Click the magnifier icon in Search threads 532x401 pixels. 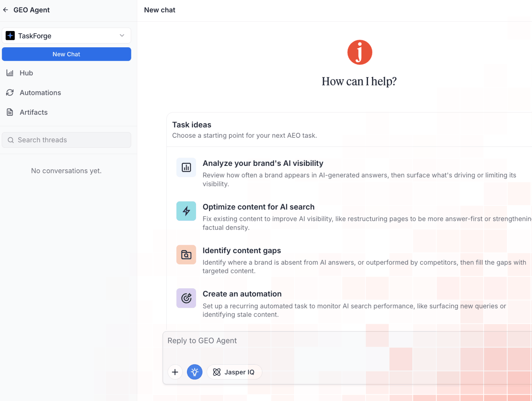tap(11, 140)
